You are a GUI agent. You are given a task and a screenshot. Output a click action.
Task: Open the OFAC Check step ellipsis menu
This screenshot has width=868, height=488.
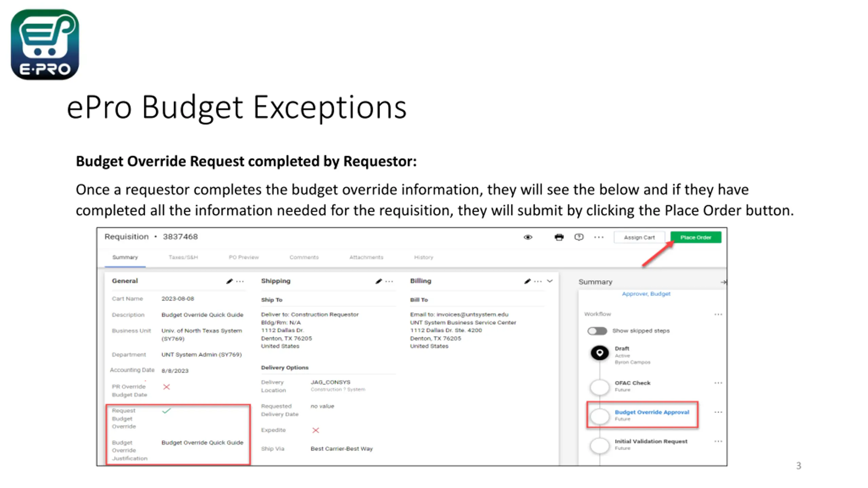click(x=718, y=383)
